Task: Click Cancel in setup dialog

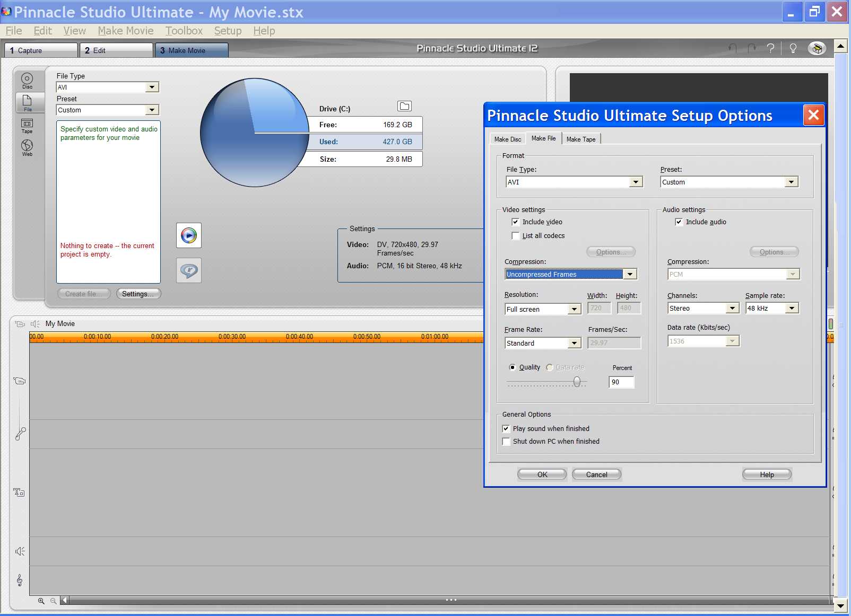Action: pos(597,474)
